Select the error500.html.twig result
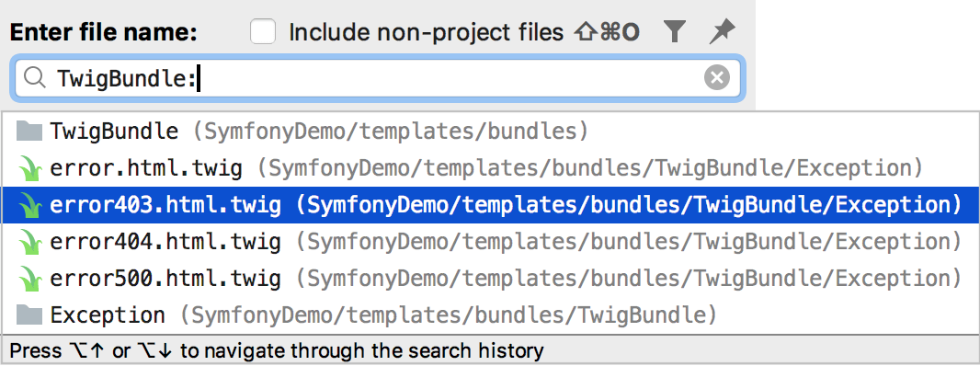 point(490,279)
